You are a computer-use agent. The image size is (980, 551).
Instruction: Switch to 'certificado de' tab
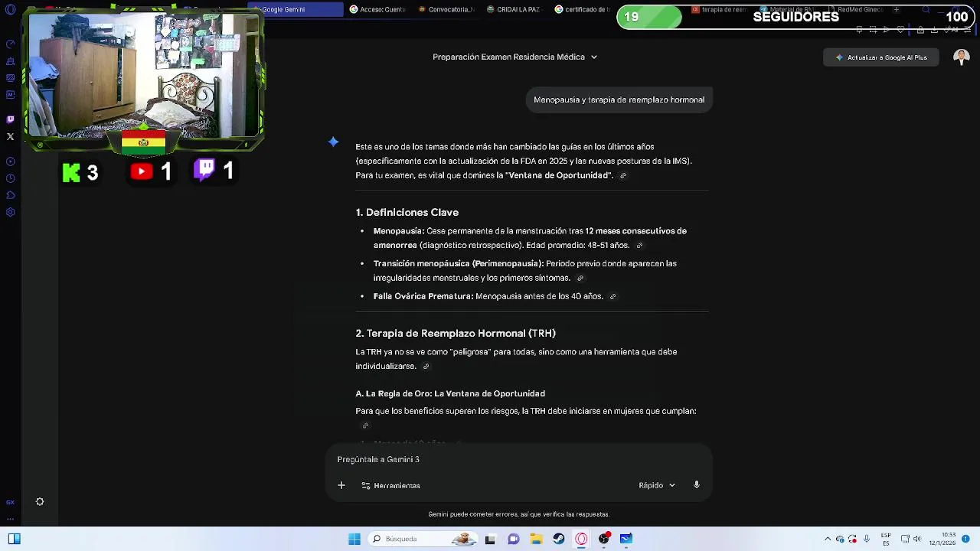pos(582,9)
